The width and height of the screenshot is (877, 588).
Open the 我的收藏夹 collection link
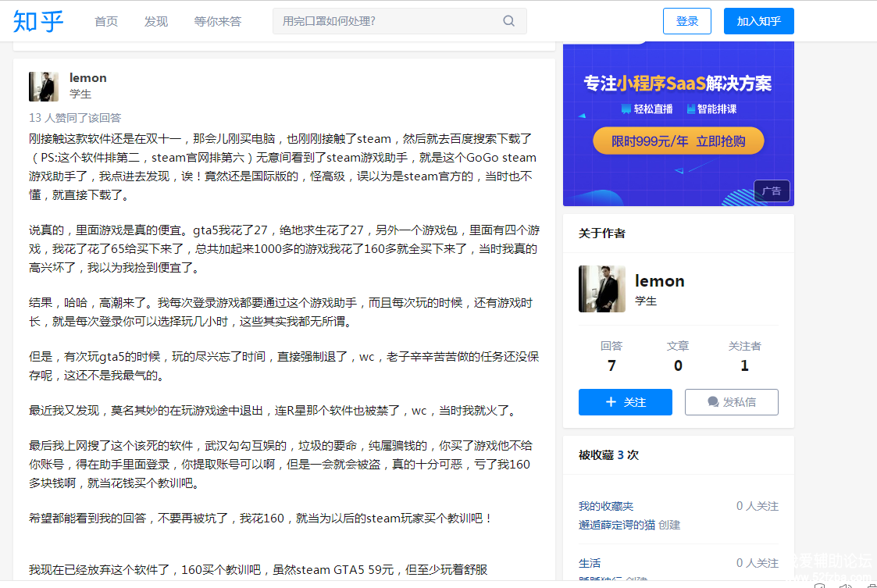(x=606, y=506)
